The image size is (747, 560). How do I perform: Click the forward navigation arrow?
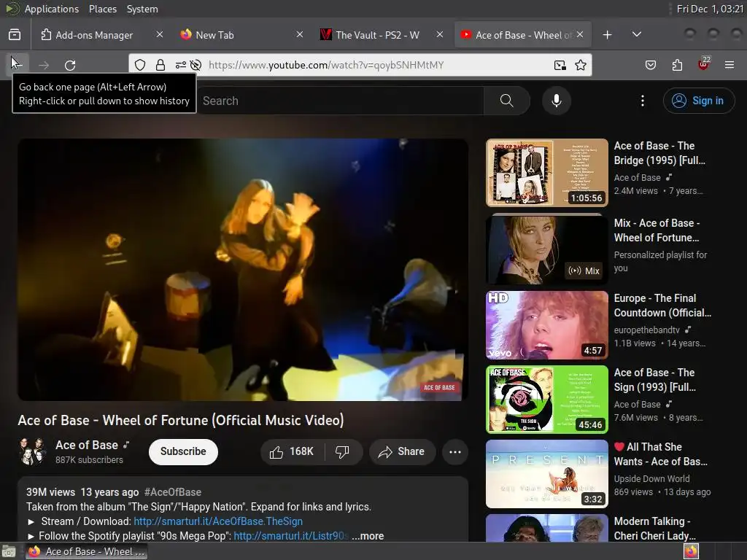44,65
